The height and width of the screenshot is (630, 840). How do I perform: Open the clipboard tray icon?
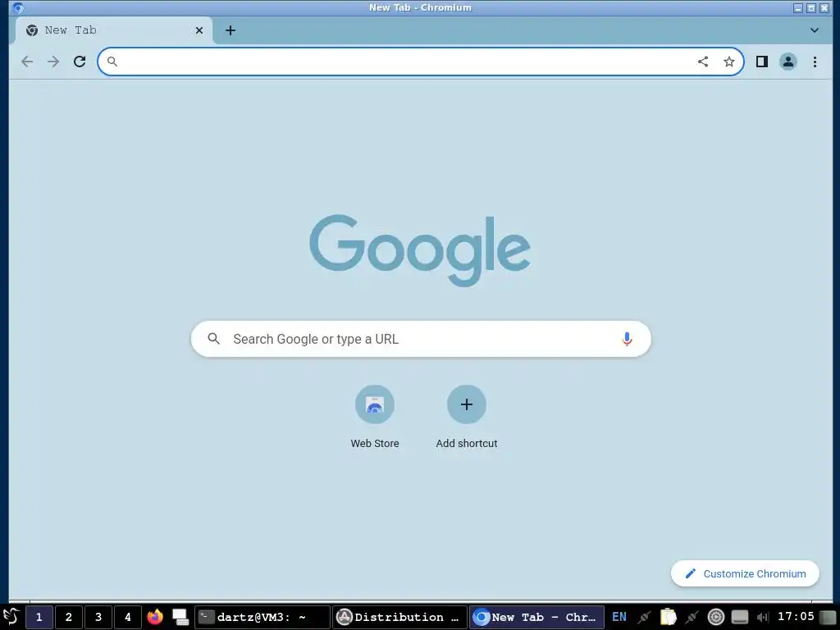[668, 617]
